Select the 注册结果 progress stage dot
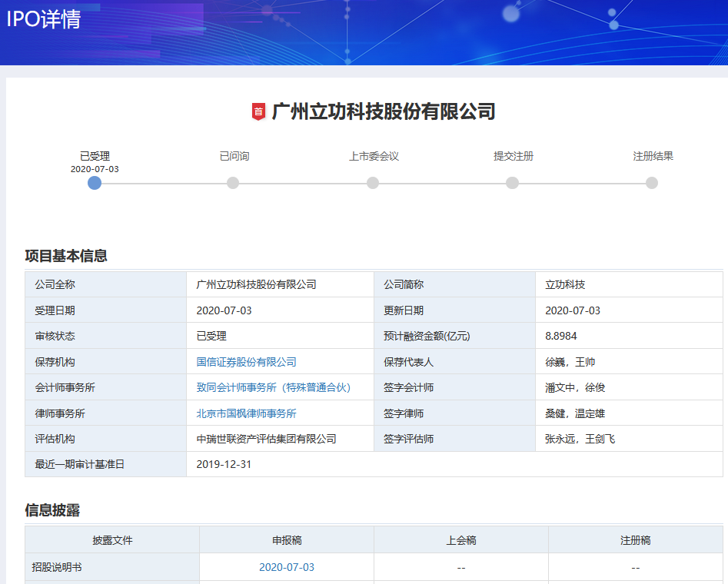728x584 pixels. (652, 183)
